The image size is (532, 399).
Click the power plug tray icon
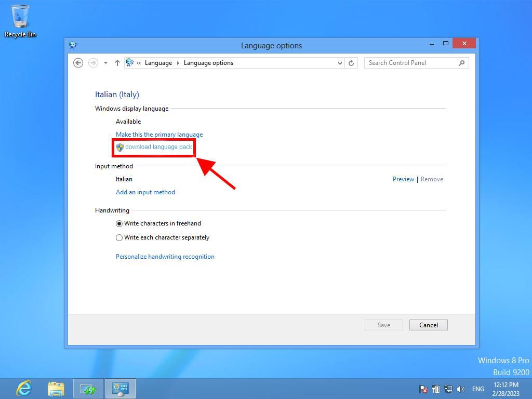tap(436, 389)
